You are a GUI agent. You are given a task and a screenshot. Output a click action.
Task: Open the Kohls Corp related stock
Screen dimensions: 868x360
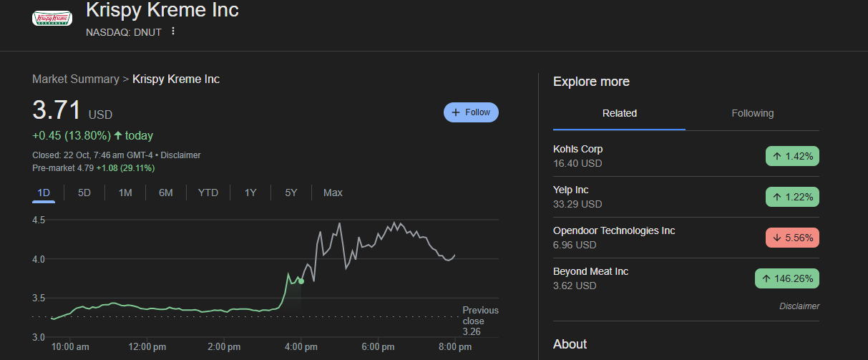point(578,150)
